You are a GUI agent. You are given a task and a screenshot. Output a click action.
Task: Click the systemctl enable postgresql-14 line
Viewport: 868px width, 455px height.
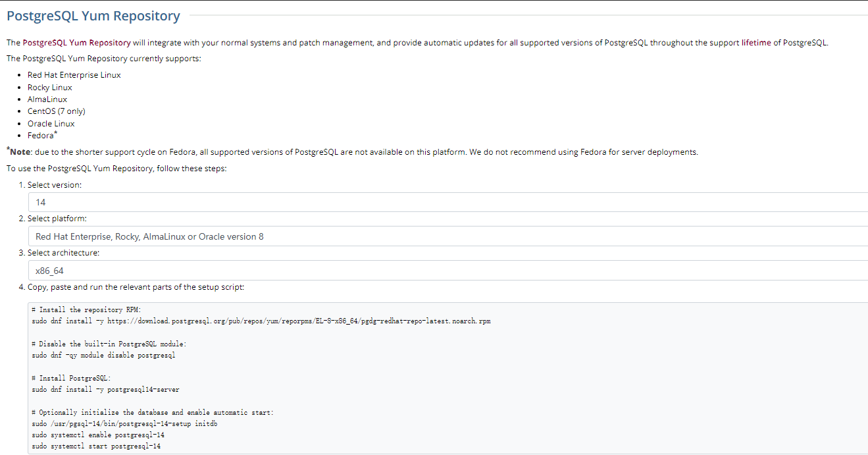click(98, 435)
